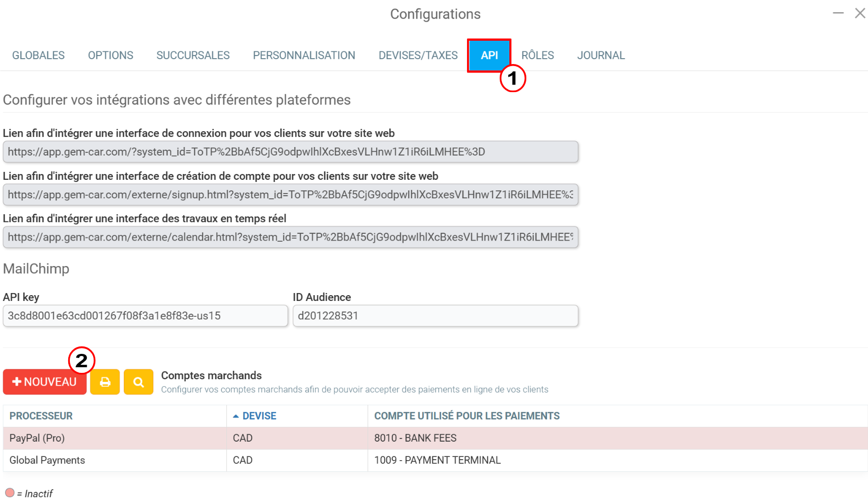Screen dimensions: 868x503
Task: Open the Journal tab
Action: point(601,56)
